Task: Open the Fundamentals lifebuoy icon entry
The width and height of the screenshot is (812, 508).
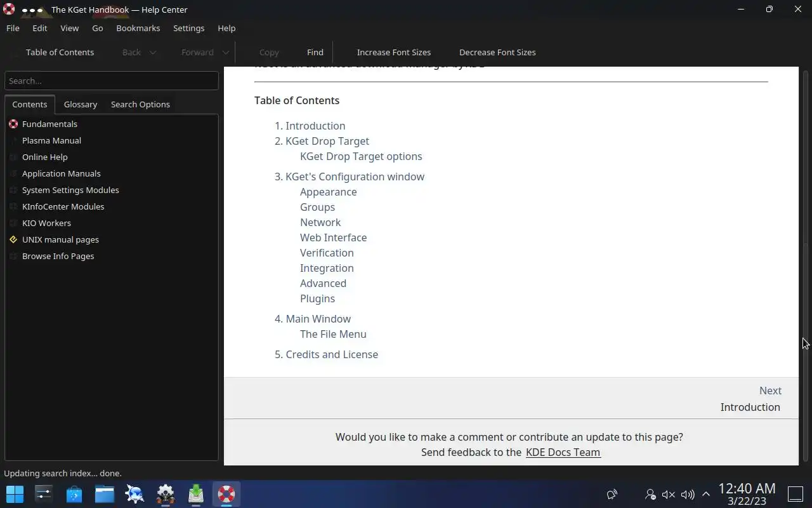Action: (x=13, y=124)
